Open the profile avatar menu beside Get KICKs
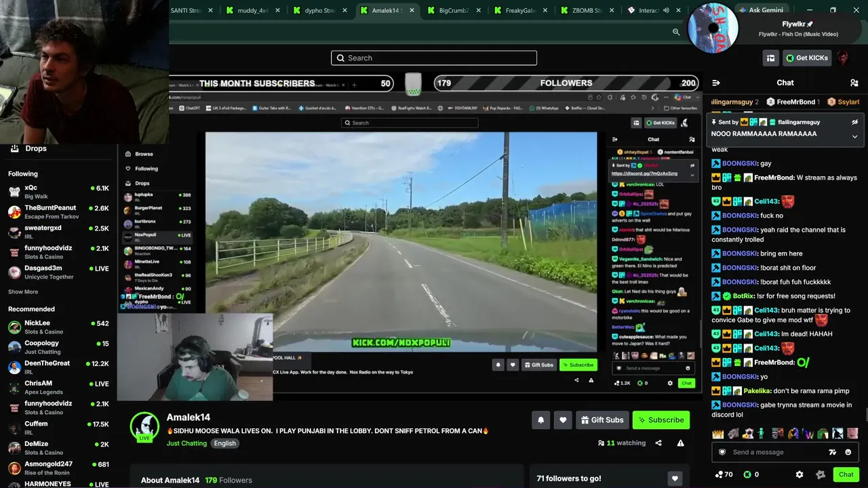Screen dimensions: 868x488 843,58
